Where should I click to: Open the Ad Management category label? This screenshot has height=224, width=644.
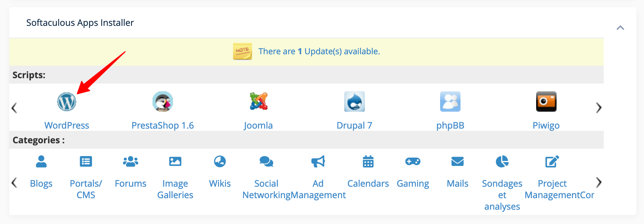[318, 189]
